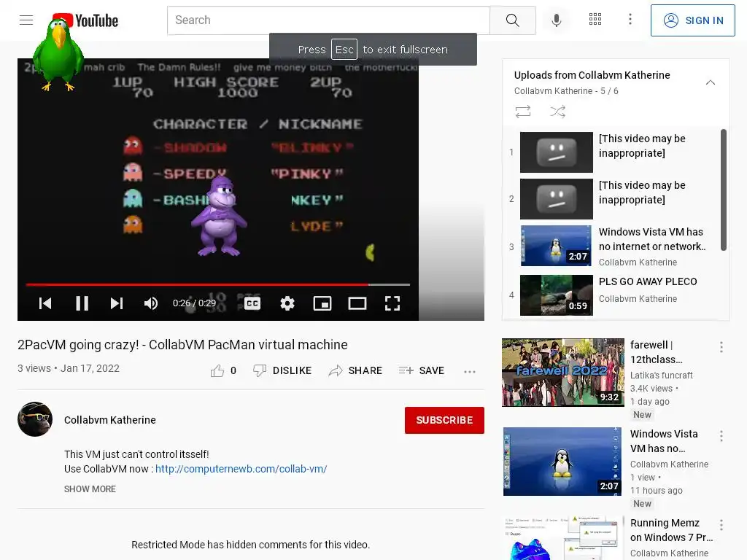The width and height of the screenshot is (747, 560).
Task: Open the Collabvm Katherine channel name
Action: [x=110, y=420]
